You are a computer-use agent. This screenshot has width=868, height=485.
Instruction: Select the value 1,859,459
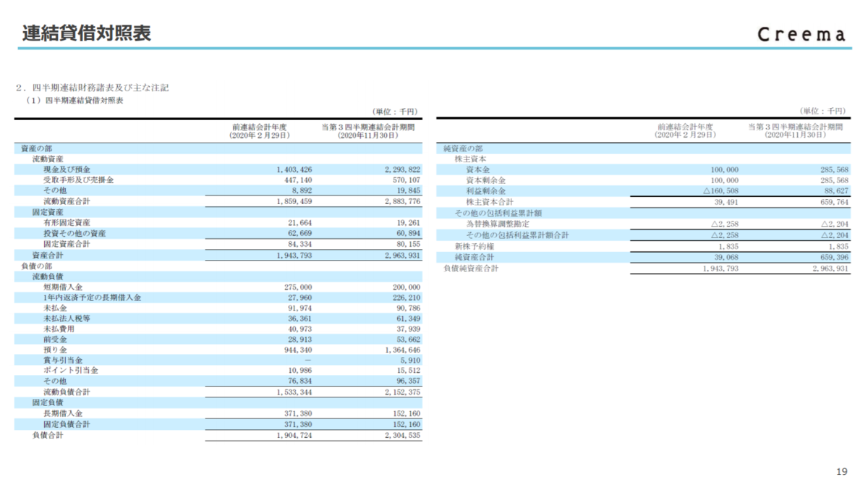pyautogui.click(x=293, y=201)
